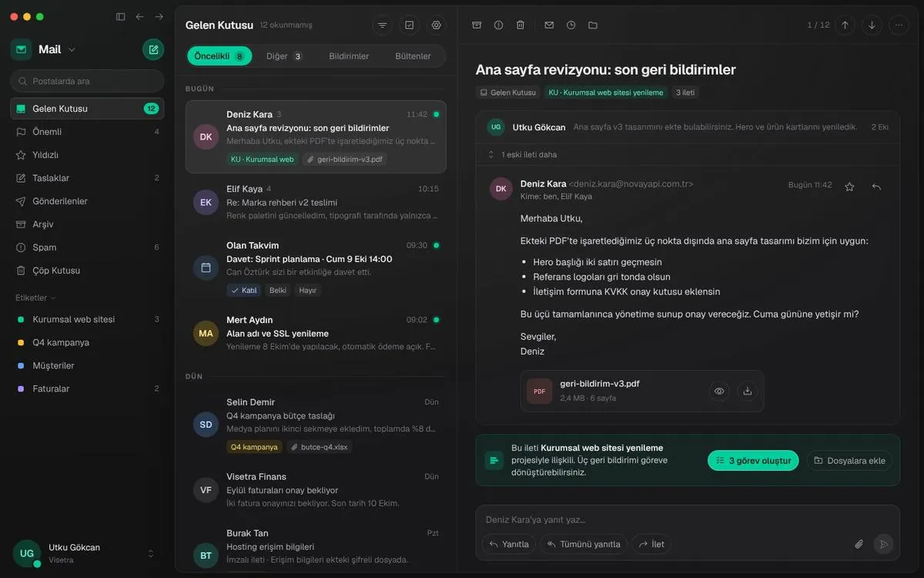Image resolution: width=924 pixels, height=578 pixels.
Task: Open the Arşiv folder
Action: pos(87,224)
